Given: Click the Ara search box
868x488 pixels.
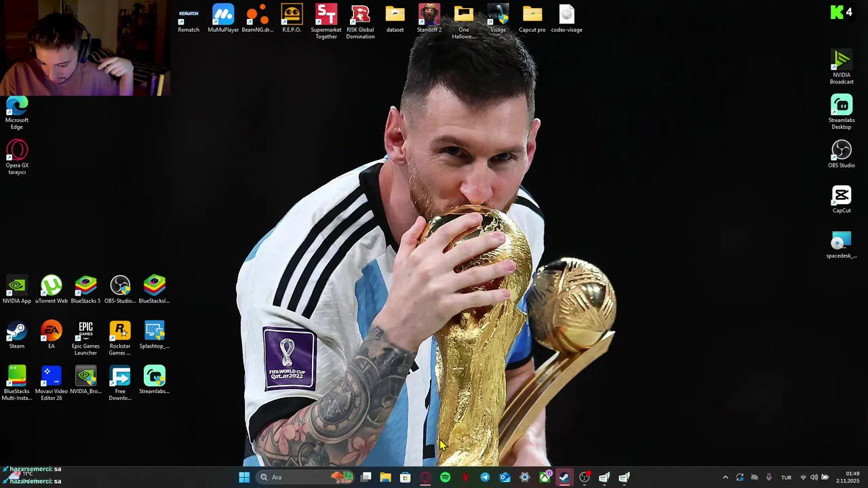Looking at the screenshot, I should tap(307, 477).
